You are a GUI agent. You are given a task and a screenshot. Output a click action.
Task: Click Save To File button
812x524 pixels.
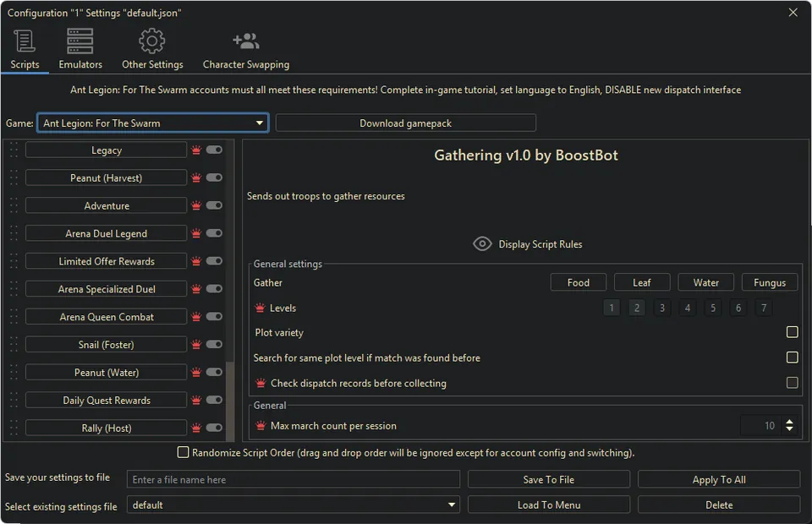click(x=548, y=479)
